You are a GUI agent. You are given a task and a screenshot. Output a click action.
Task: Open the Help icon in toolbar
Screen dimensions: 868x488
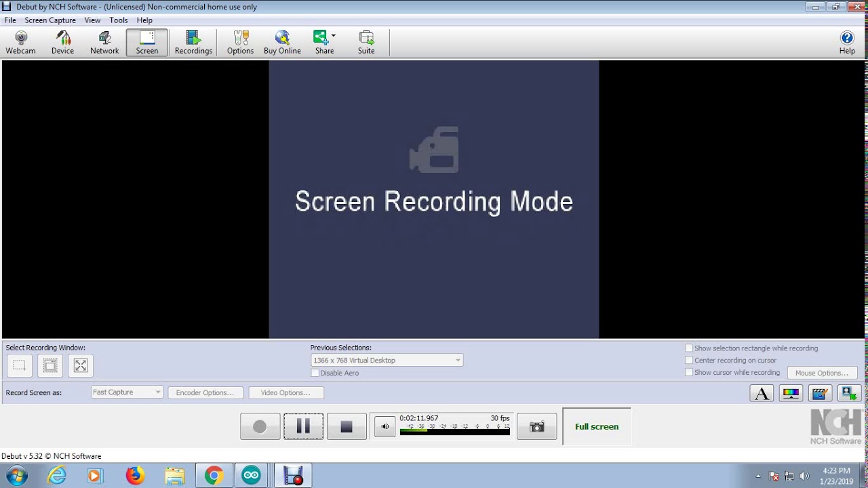[x=847, y=42]
